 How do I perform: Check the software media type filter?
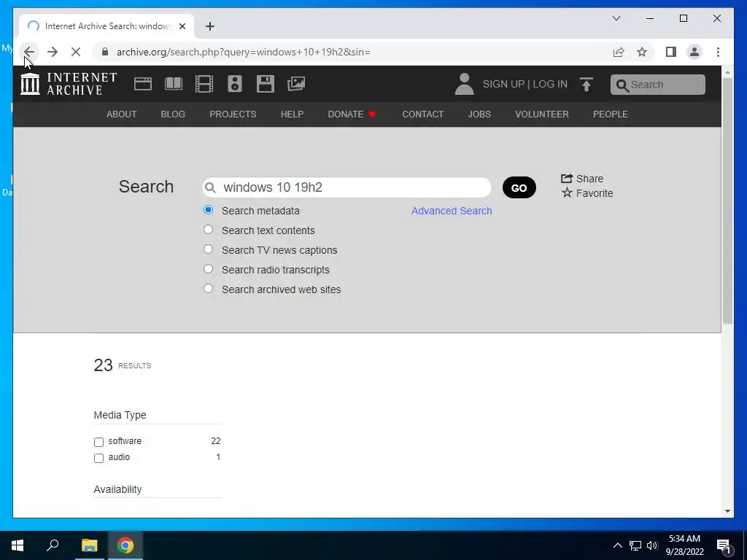(98, 442)
